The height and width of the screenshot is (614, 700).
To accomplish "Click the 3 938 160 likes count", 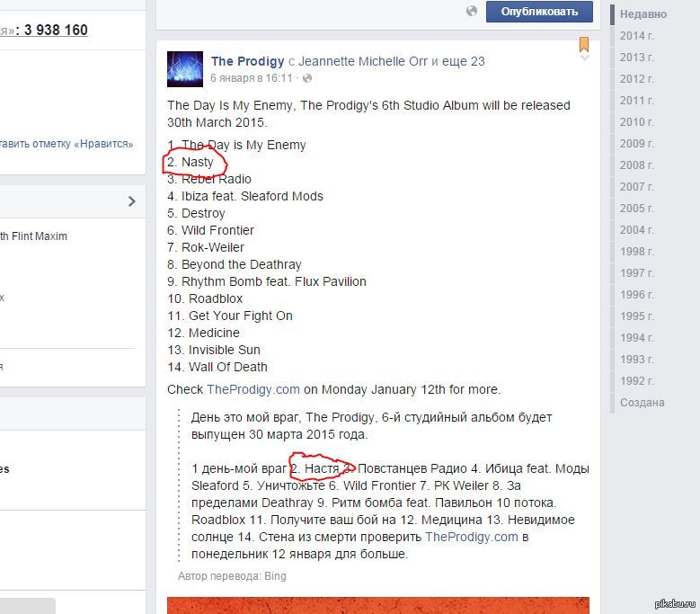I will coord(55,30).
